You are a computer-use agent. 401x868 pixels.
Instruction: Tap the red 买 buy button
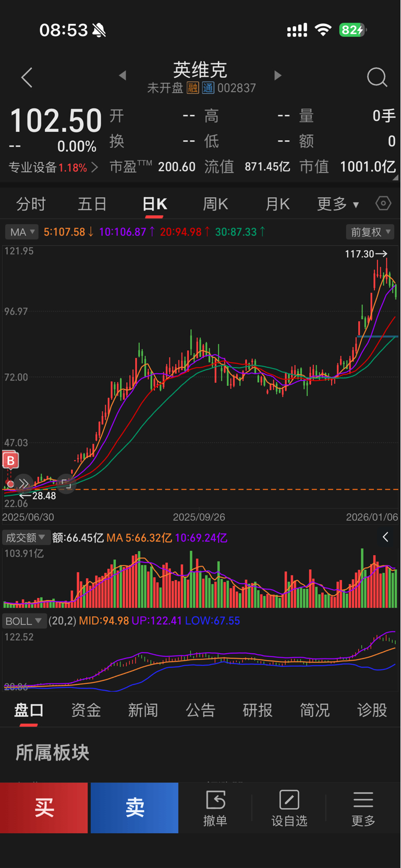coord(44,808)
